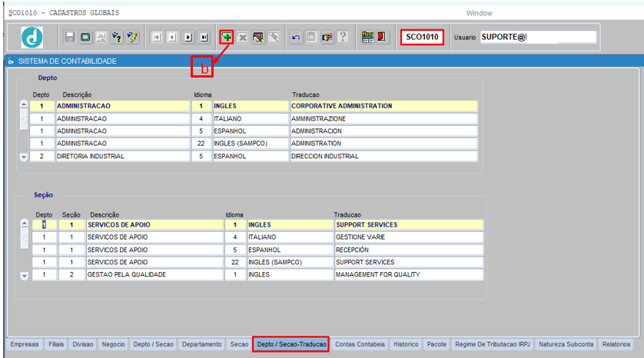Open the Menu icon in toolbar
644x358 pixels.
pyautogui.click(x=367, y=38)
